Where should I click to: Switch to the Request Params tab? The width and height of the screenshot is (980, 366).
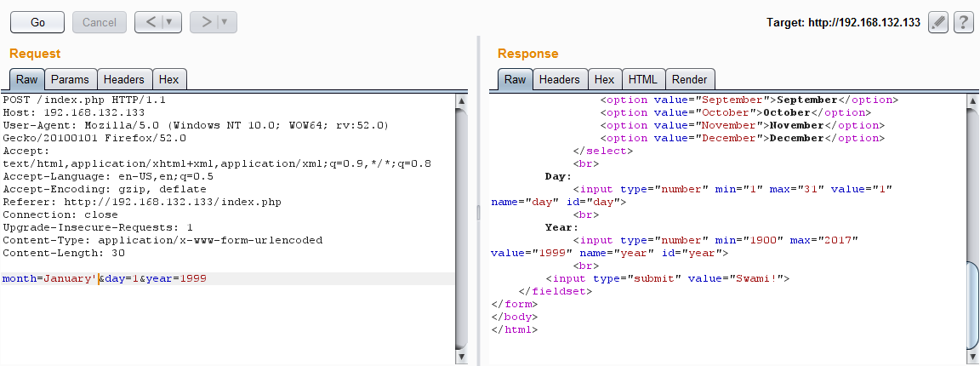tap(70, 79)
